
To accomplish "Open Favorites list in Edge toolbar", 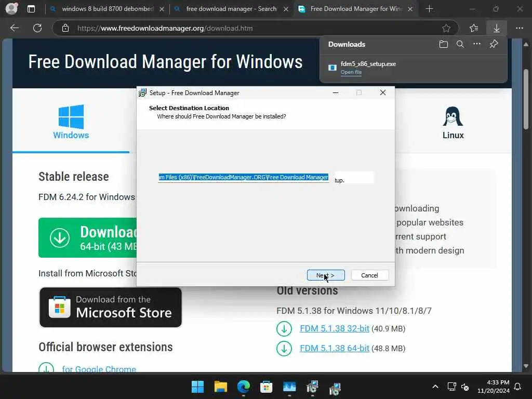I will pos(474,28).
